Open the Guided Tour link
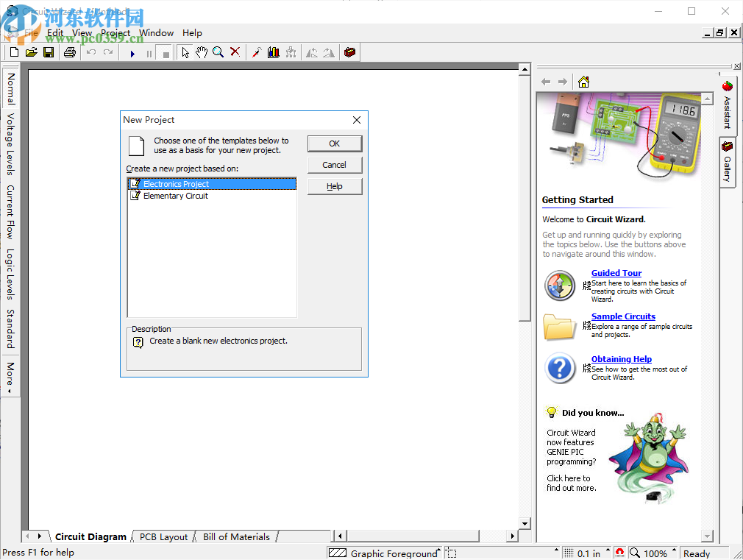Screen dimensions: 743x560 tap(616, 273)
